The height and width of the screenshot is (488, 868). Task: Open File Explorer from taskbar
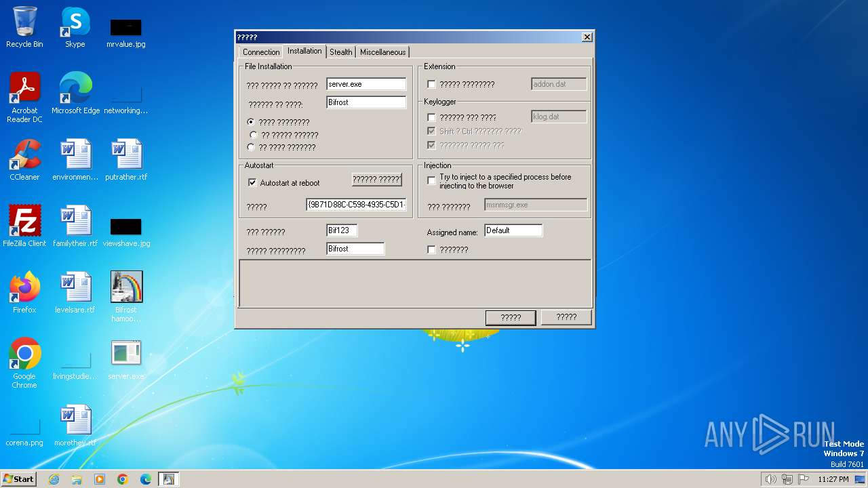tap(77, 479)
